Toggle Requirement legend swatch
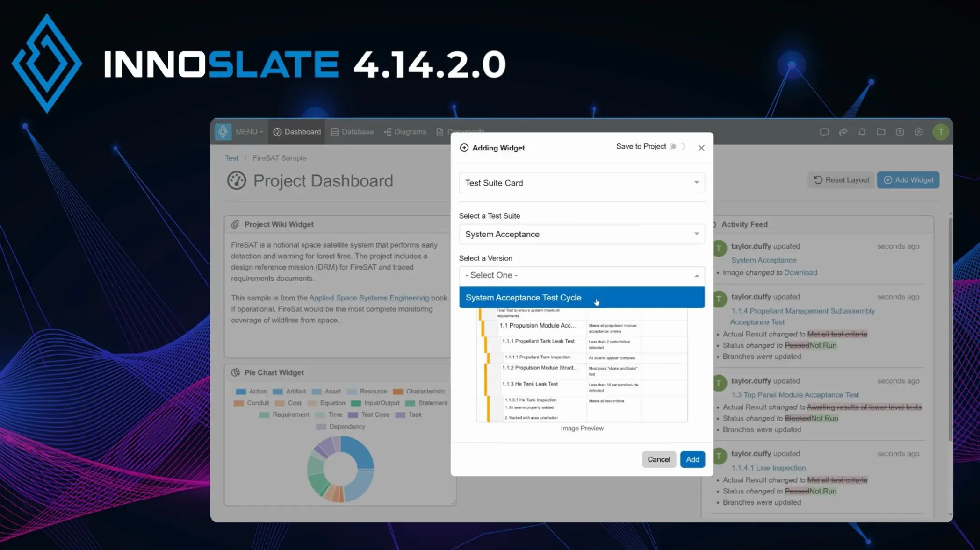This screenshot has height=550, width=980. pos(264,415)
